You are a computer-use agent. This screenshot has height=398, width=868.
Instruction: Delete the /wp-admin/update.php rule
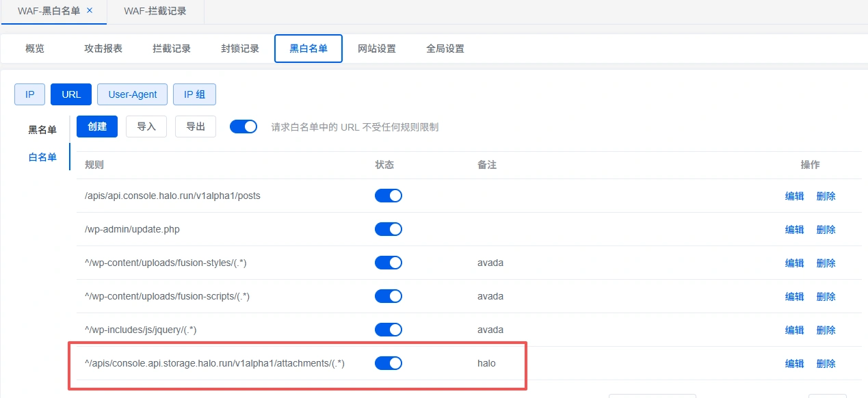[x=826, y=229]
